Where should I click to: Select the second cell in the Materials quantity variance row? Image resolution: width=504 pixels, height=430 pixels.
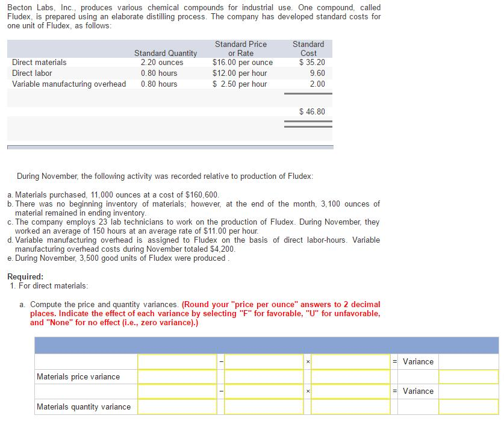(x=264, y=407)
